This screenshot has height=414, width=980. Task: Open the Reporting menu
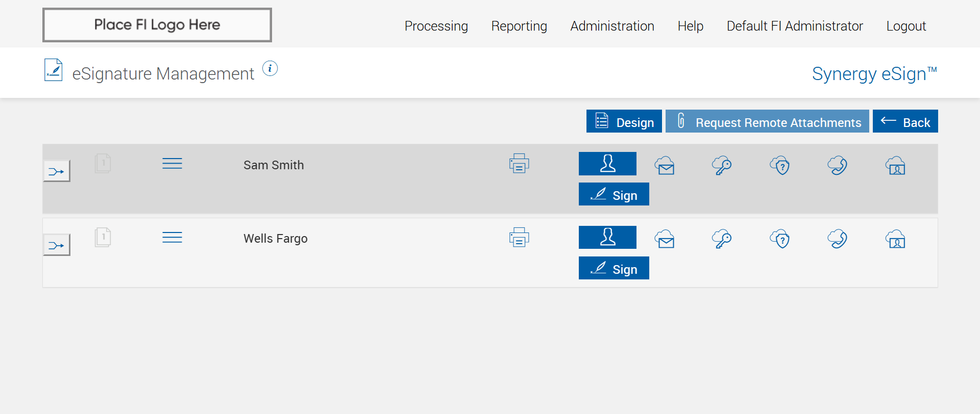coord(519,26)
